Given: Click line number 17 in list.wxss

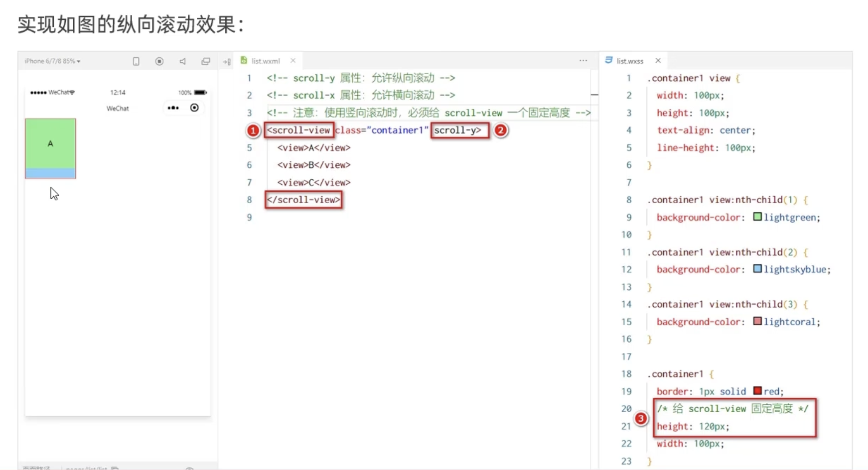Looking at the screenshot, I should pyautogui.click(x=626, y=356).
